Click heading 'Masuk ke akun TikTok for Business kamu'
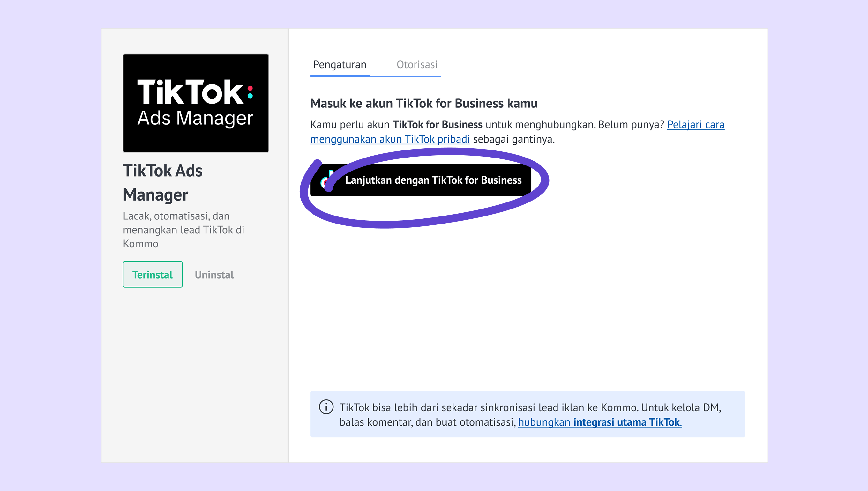 pos(423,103)
